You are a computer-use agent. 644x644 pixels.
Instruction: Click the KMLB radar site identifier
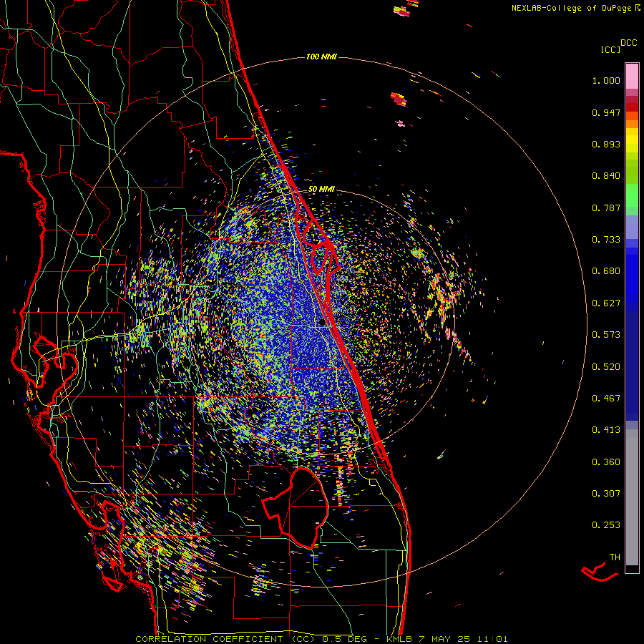[399, 639]
